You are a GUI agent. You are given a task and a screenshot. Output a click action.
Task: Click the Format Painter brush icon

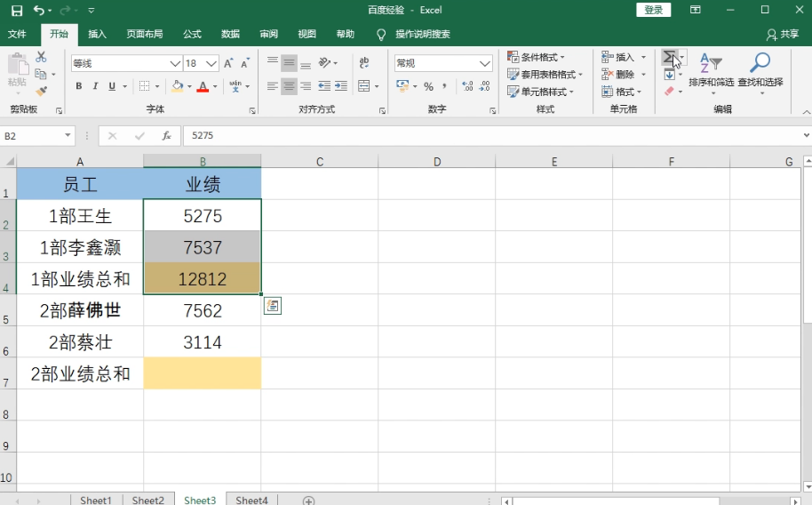[x=41, y=92]
